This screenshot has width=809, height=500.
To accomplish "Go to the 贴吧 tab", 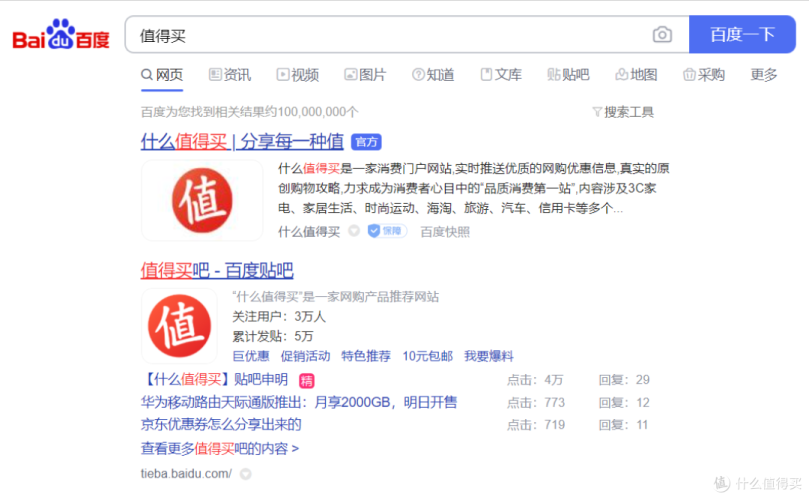I will tap(568, 75).
